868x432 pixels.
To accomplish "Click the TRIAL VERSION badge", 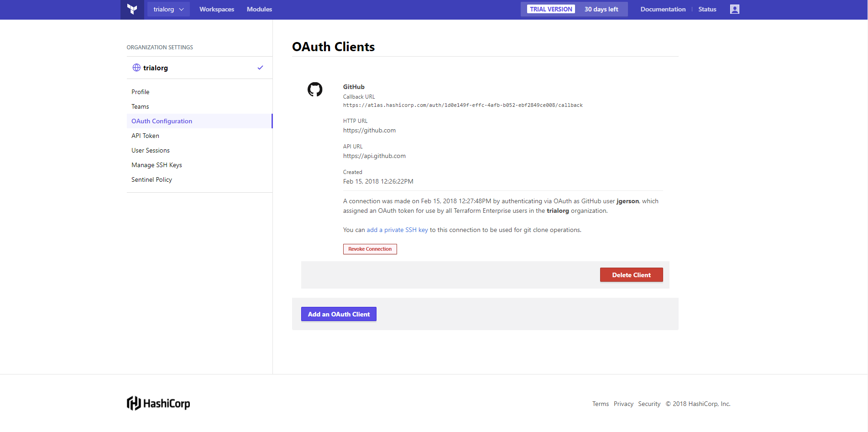I will pos(551,9).
